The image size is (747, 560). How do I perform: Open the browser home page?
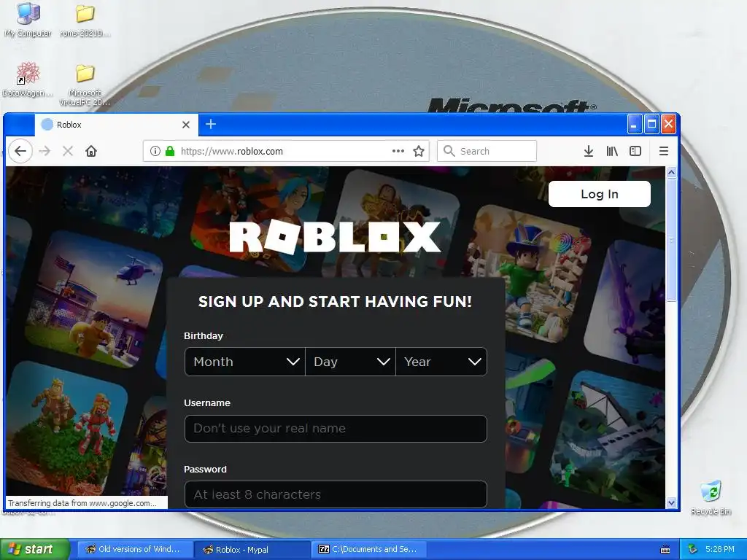(91, 152)
